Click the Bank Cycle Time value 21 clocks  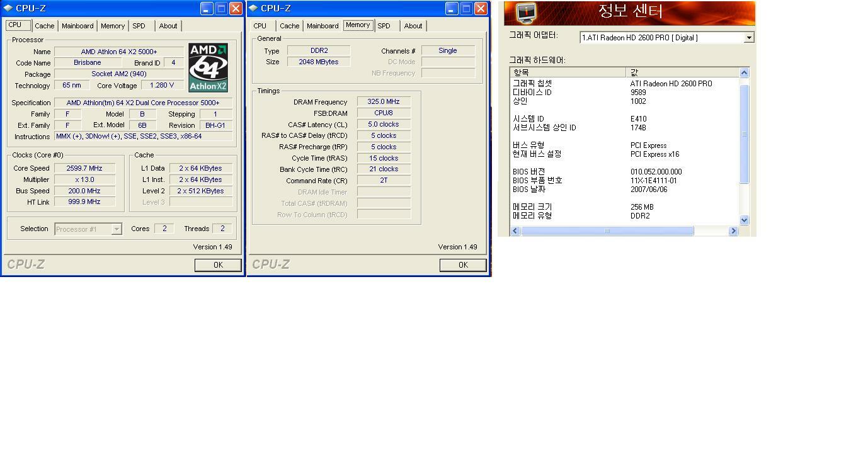(384, 169)
